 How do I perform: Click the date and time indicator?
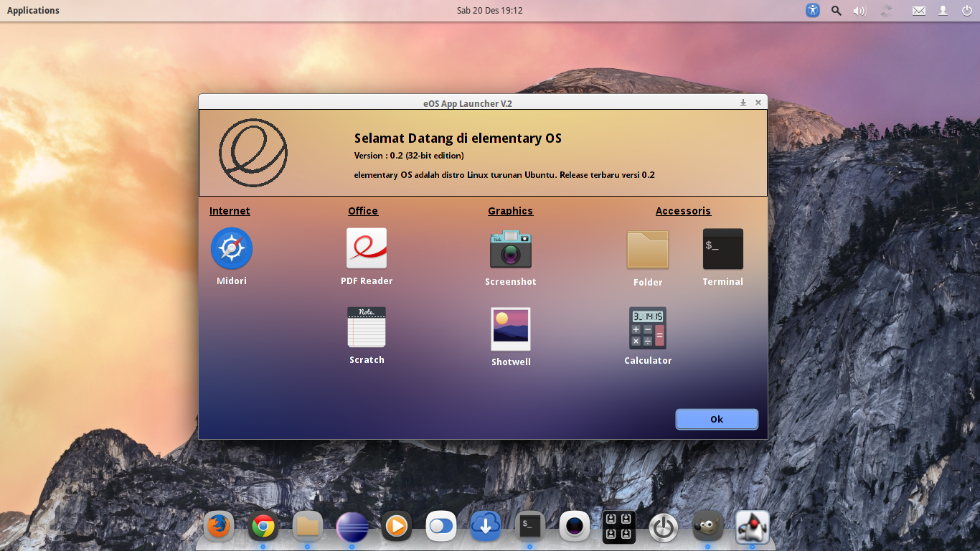pos(490,11)
